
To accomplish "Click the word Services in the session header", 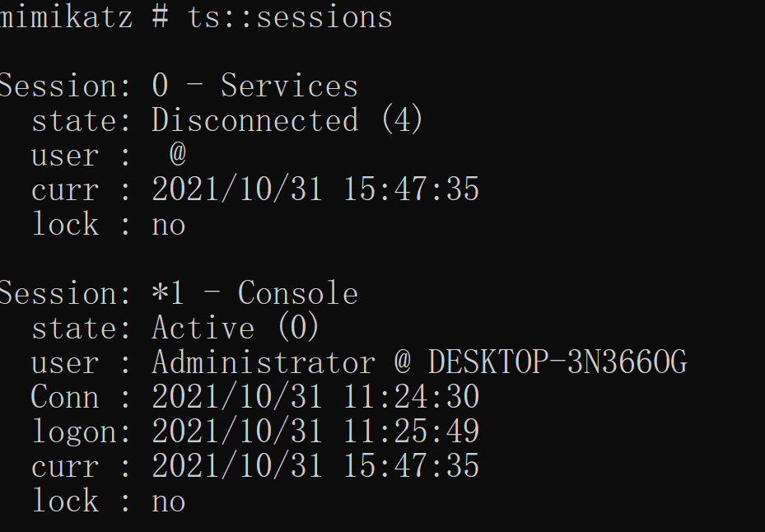I will point(289,86).
